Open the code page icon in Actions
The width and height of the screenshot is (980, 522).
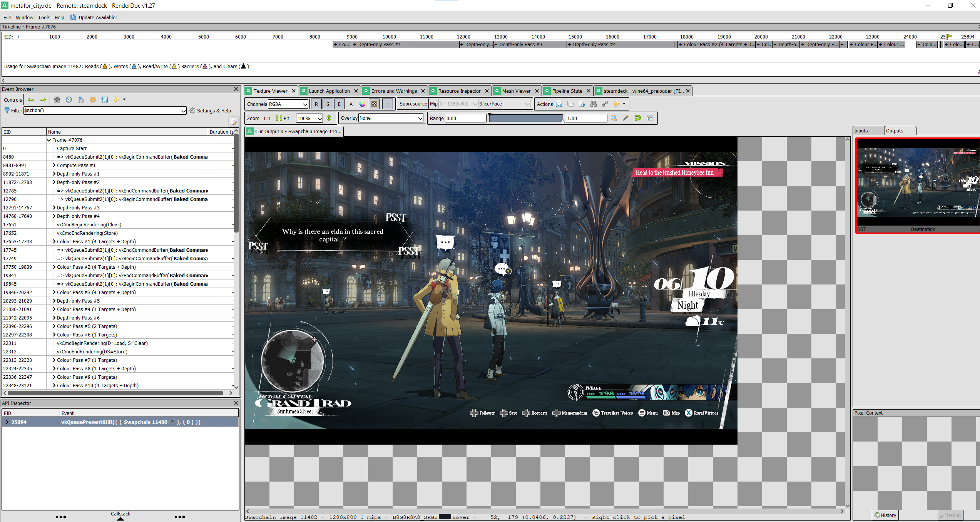click(582, 104)
